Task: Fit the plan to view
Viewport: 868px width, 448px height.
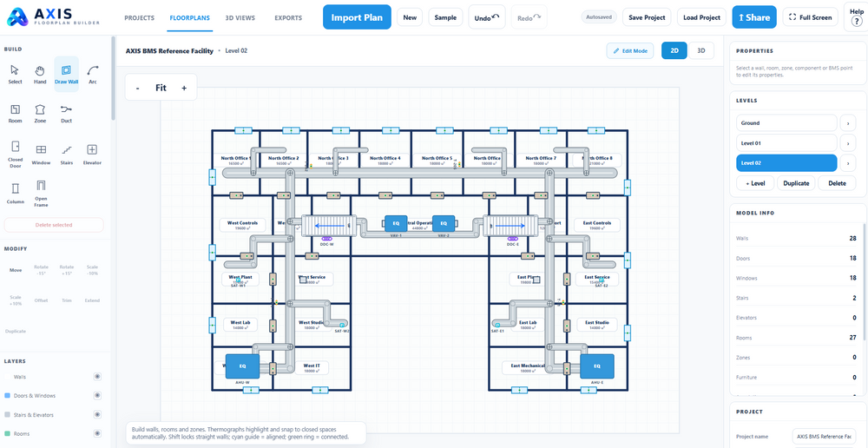Action: point(161,88)
